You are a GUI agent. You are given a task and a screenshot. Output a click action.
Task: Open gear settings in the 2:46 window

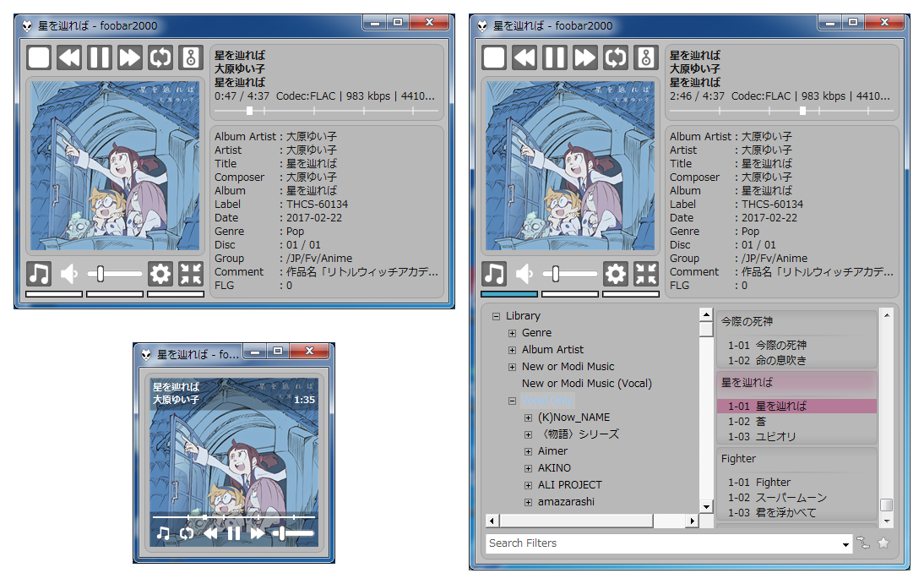click(615, 274)
